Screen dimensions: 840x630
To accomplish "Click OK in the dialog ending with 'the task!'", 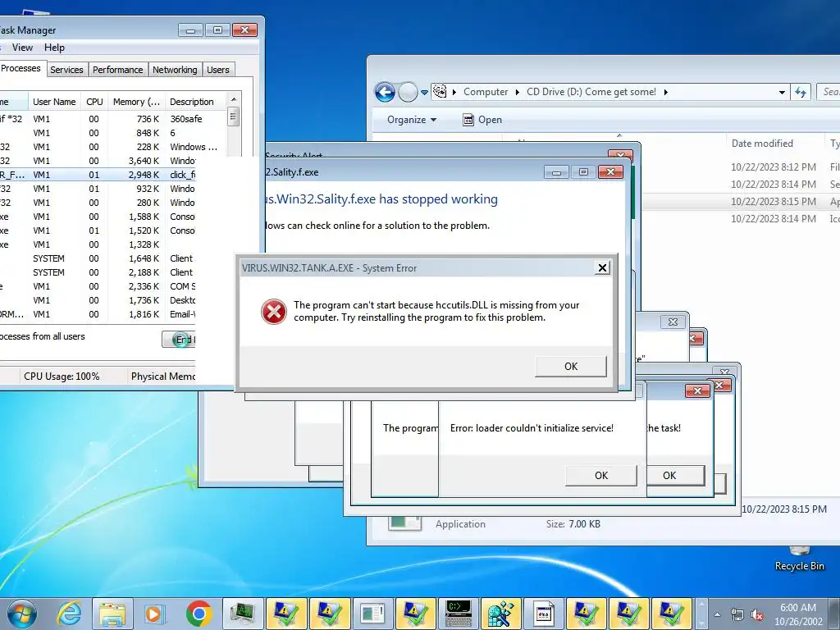I will coord(675,475).
